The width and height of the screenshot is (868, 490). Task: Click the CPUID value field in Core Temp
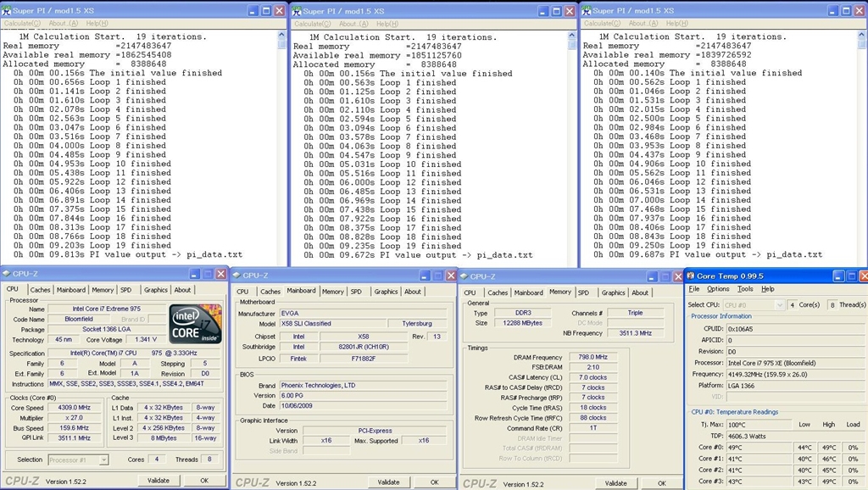(x=778, y=328)
